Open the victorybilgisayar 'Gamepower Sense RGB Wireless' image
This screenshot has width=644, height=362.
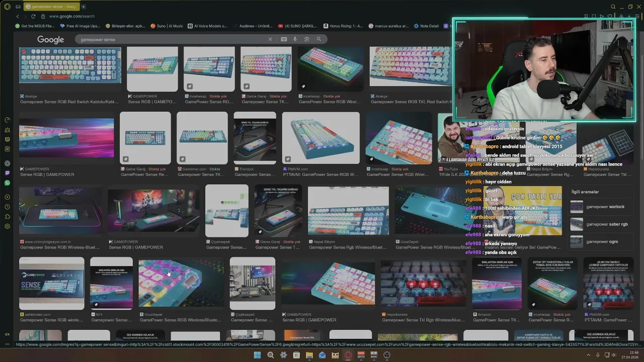pyautogui.click(x=60, y=211)
